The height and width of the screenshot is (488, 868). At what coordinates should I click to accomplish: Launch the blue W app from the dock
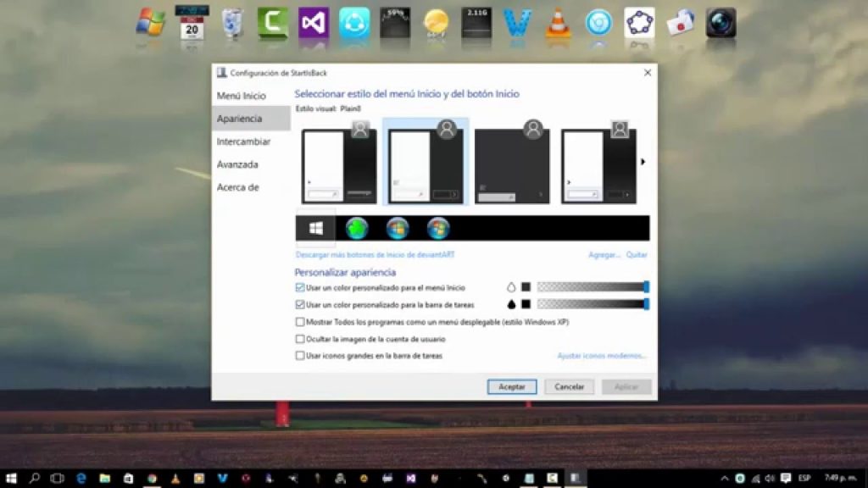pos(518,23)
